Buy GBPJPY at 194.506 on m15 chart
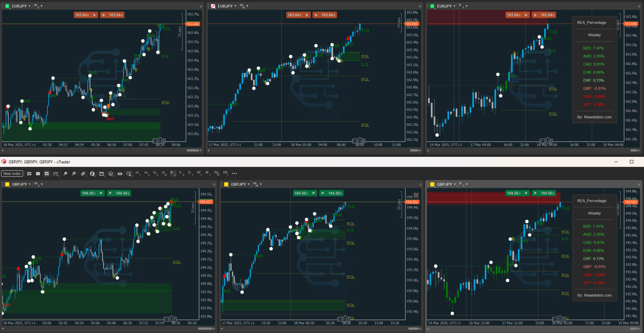644x333 pixels. 331,193
